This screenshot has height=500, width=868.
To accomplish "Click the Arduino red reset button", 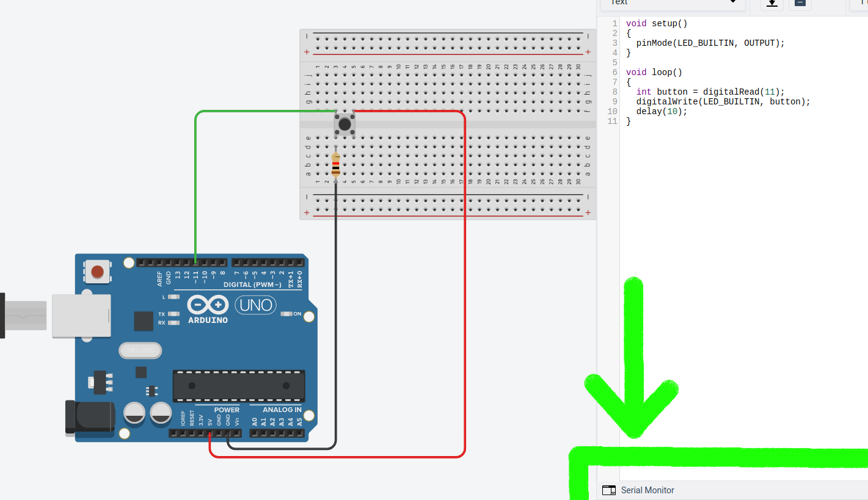I will pyautogui.click(x=98, y=272).
